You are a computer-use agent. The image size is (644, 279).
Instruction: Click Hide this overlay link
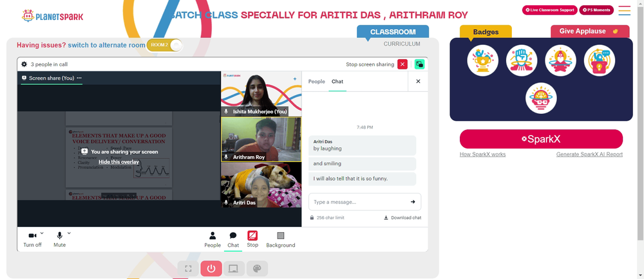tap(118, 162)
